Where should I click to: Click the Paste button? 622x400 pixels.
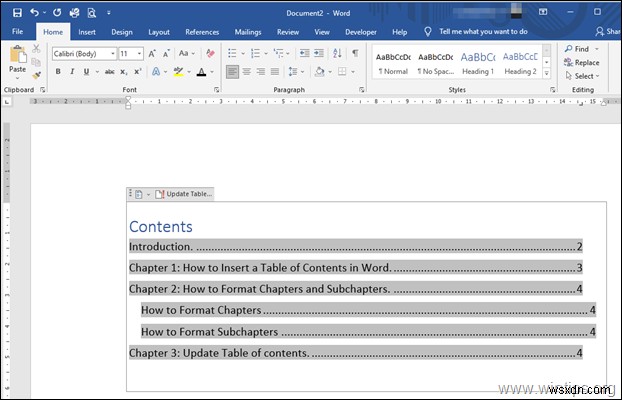[x=17, y=59]
